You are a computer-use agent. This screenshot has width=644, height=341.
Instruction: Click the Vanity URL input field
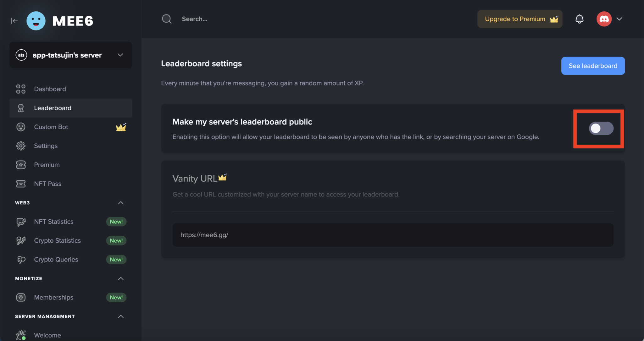[x=393, y=235]
